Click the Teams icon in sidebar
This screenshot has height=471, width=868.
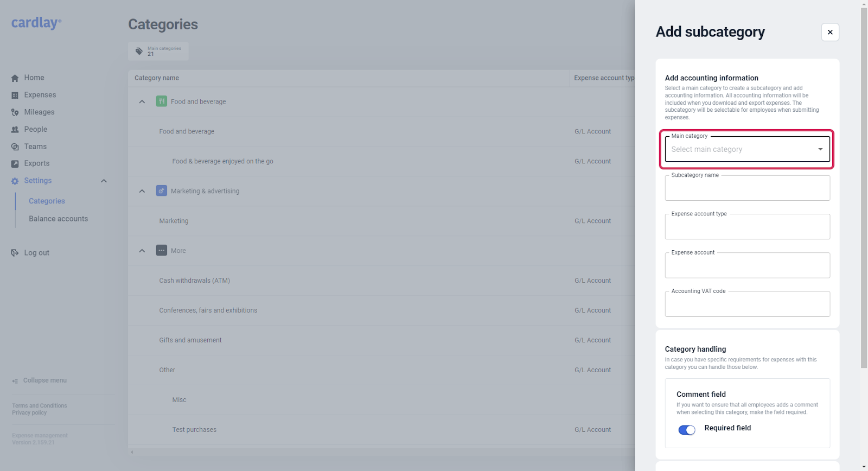pyautogui.click(x=15, y=147)
